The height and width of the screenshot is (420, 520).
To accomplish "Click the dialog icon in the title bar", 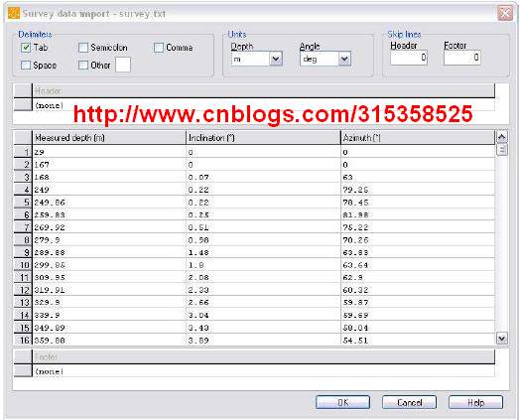I will coord(14,14).
